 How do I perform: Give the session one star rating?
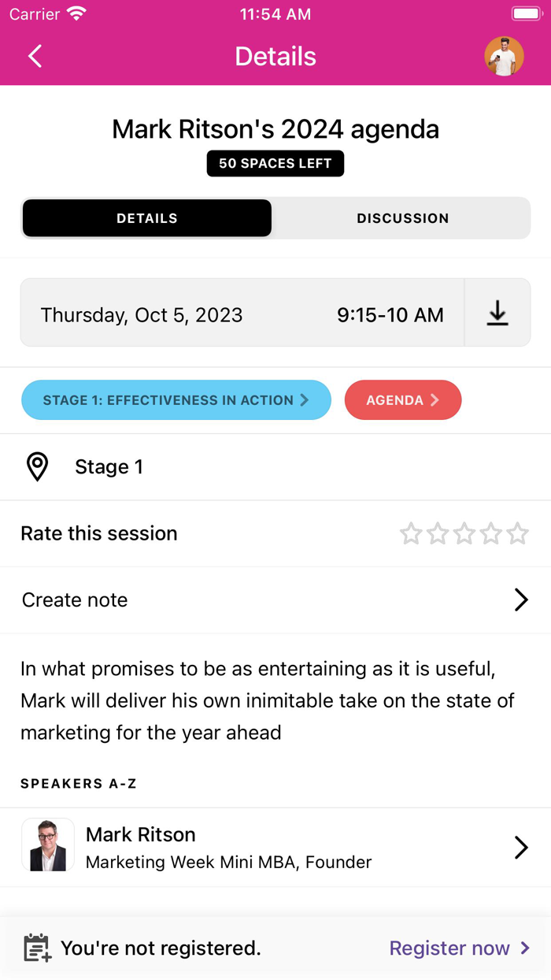(410, 533)
